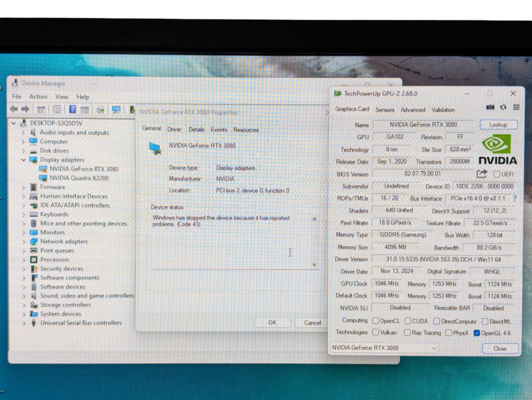Toggle the UEFI checkbox in GPU-Z
This screenshot has width=532, height=400.
point(497,174)
